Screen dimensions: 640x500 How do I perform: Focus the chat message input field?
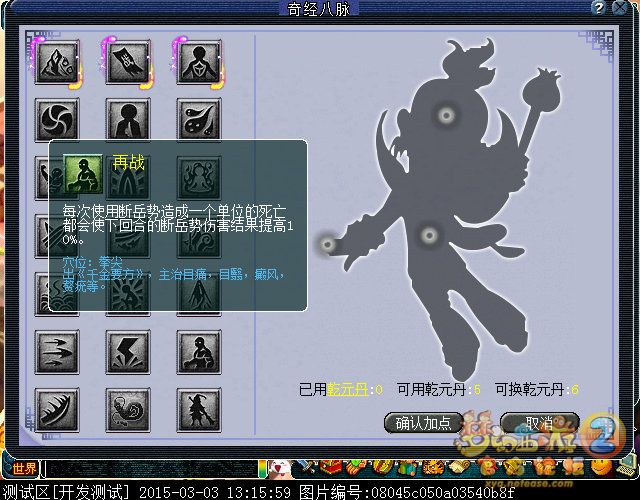150,469
